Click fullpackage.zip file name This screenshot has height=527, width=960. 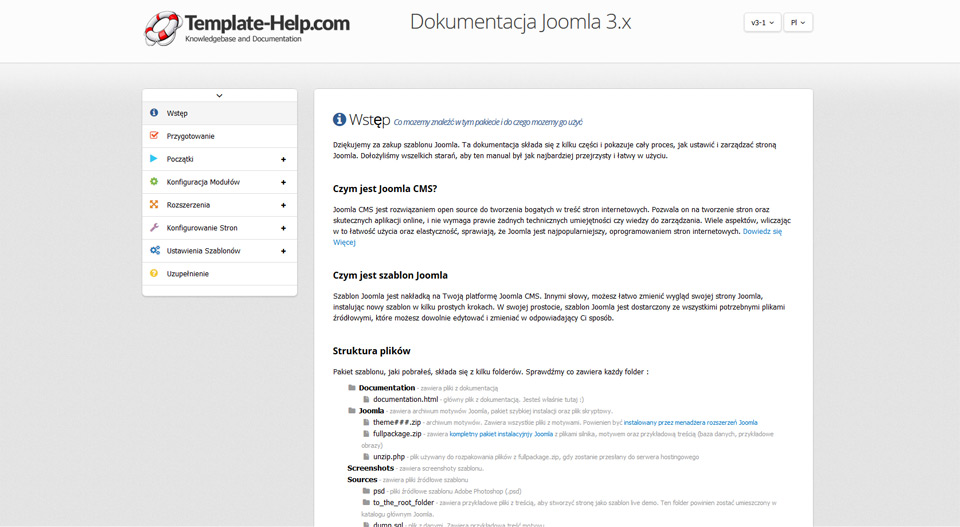[397, 434]
